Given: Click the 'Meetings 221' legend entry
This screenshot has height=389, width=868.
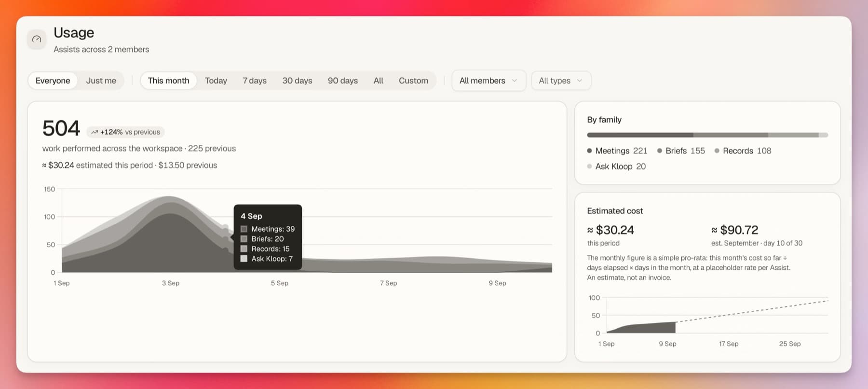Looking at the screenshot, I should (617, 151).
